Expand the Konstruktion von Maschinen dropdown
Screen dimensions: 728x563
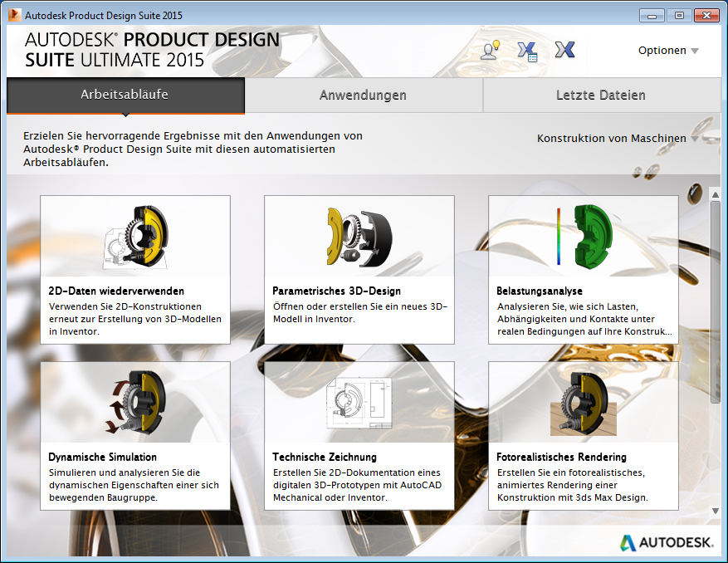[x=617, y=139]
